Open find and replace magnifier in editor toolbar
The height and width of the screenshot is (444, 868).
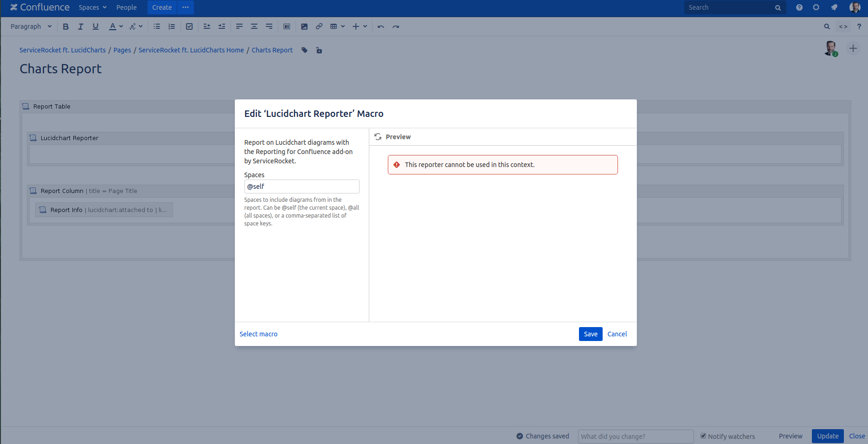(x=827, y=26)
